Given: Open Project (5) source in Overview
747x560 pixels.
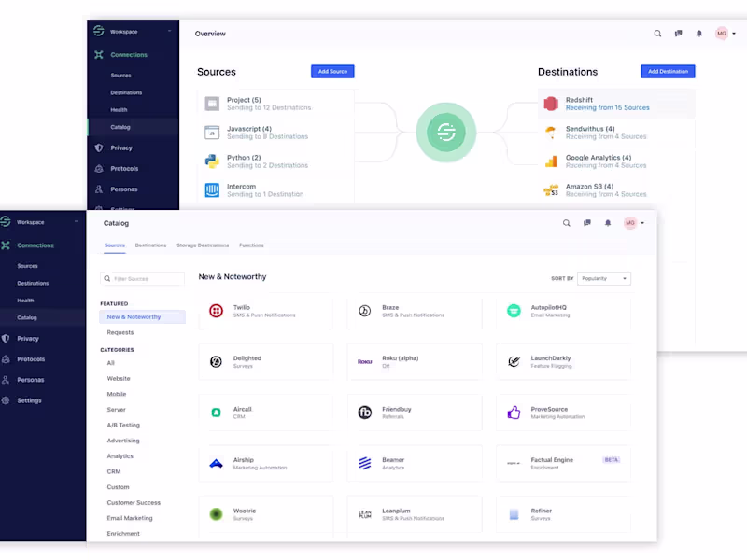Looking at the screenshot, I should (275, 104).
